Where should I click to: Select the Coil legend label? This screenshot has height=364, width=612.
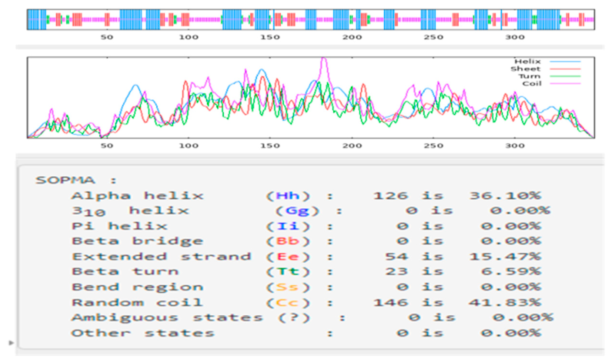532,84
